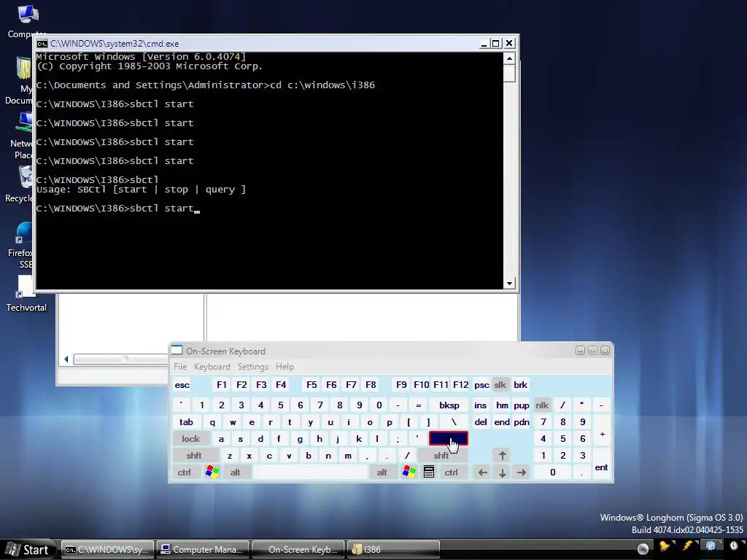Click the bksp backspace key
This screenshot has width=747, height=560.
click(x=449, y=405)
